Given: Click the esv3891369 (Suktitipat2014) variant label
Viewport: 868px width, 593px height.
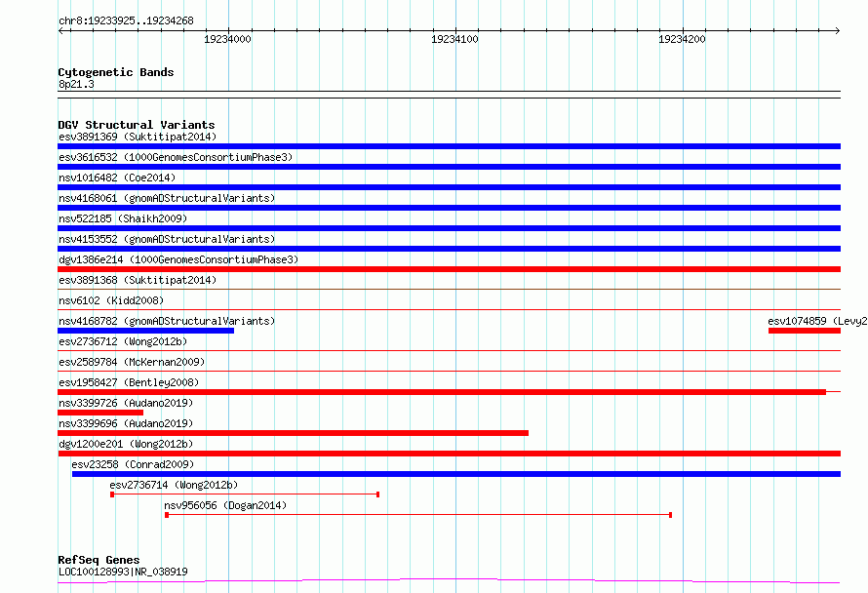Looking at the screenshot, I should (x=138, y=137).
